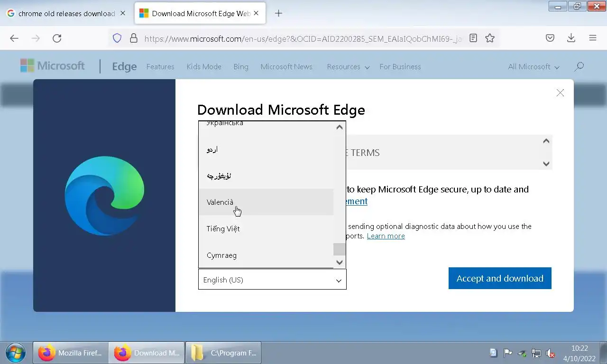Choose Urdu (اردو) from the language list

click(266, 149)
